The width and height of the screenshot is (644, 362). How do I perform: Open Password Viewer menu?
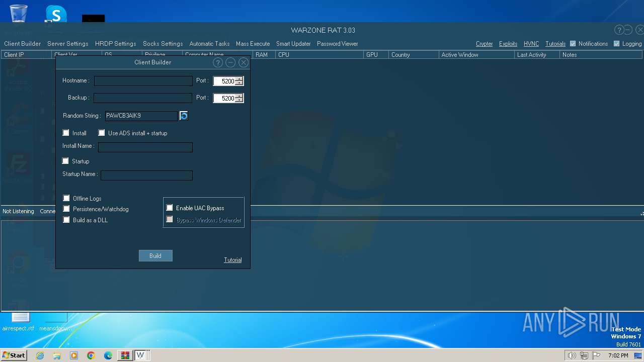click(337, 44)
